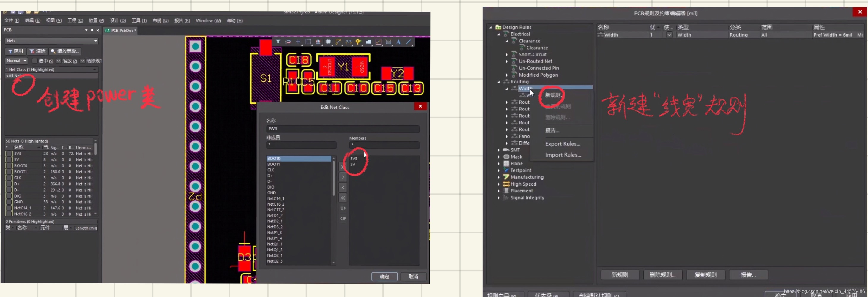Click the 非成员 filter input field
Viewport: 868px width, 297px height.
tap(301, 145)
